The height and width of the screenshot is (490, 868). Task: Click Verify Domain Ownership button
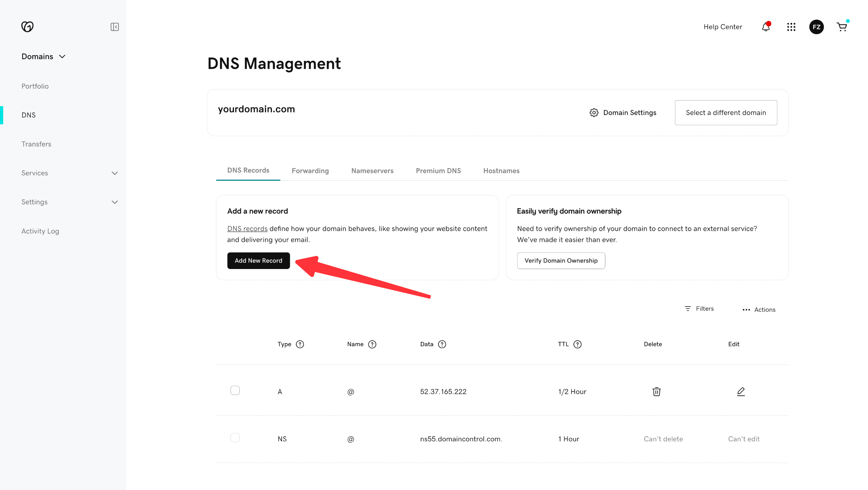[x=561, y=261]
